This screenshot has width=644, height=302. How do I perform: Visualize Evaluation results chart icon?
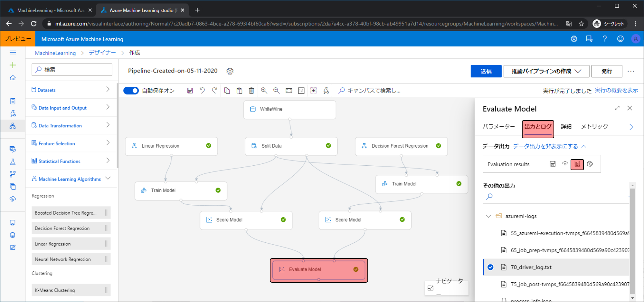click(x=577, y=164)
